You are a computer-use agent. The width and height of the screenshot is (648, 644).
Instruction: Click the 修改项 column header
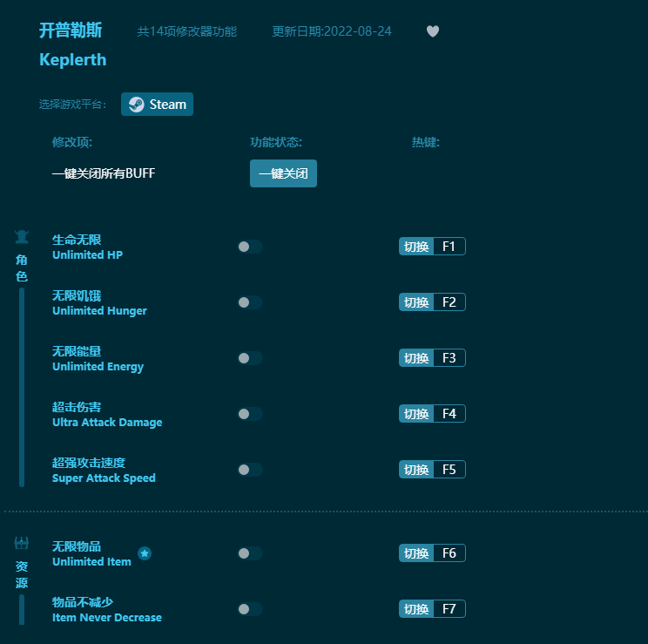pyautogui.click(x=72, y=142)
